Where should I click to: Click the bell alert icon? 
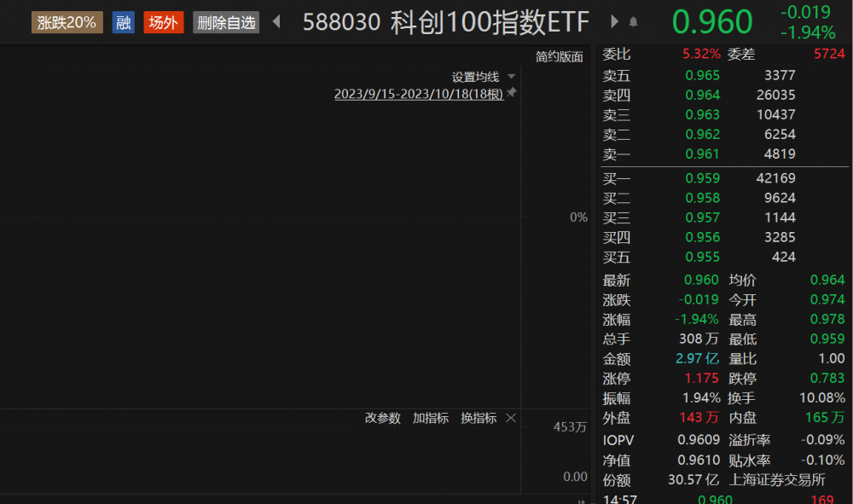(633, 22)
